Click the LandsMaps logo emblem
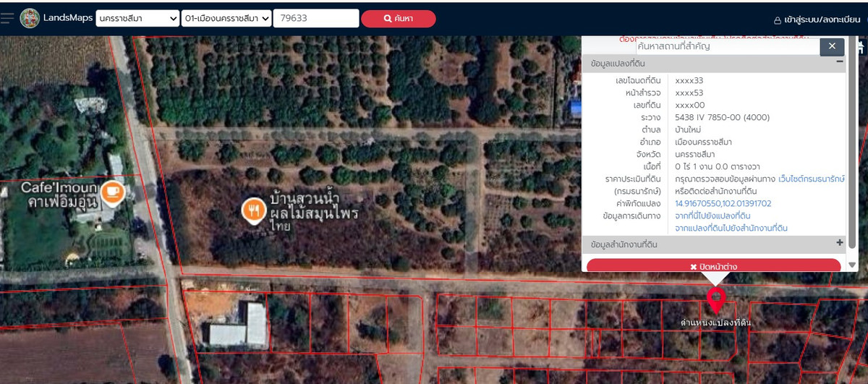This screenshot has width=868, height=384. [30, 18]
